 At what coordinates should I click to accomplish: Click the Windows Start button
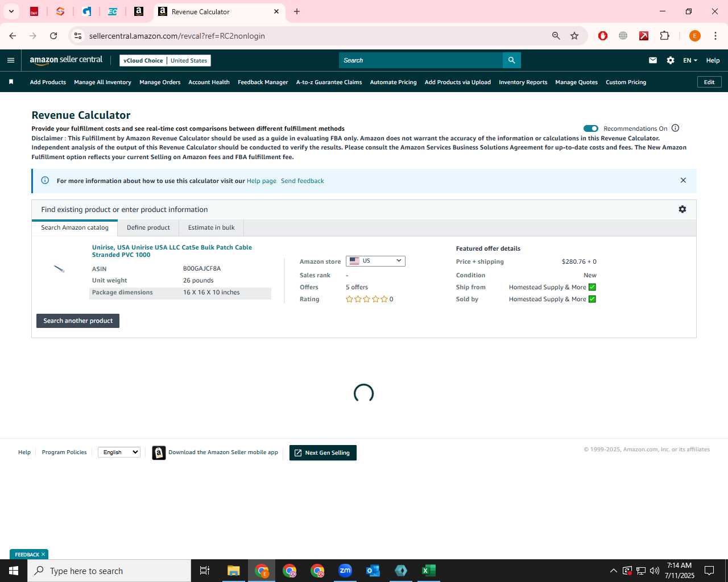click(14, 571)
